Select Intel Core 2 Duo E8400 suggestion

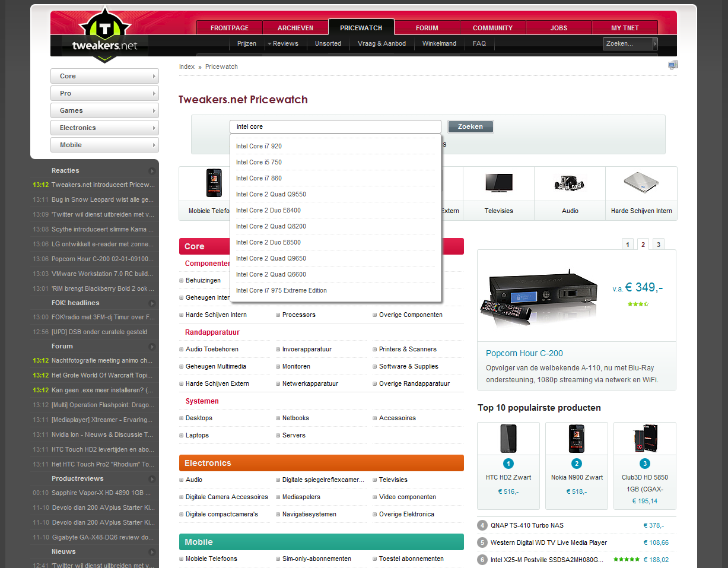coord(335,210)
